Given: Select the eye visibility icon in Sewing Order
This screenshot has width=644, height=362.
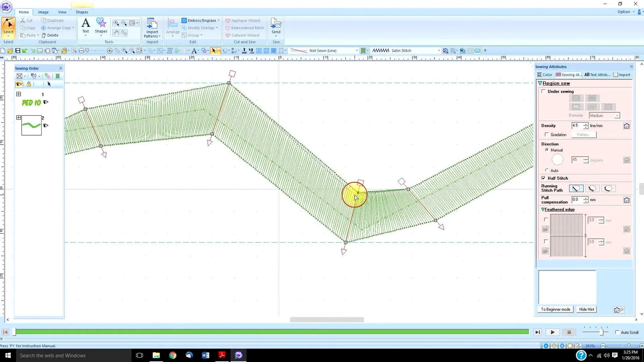Looking at the screenshot, I should pyautogui.click(x=19, y=84).
